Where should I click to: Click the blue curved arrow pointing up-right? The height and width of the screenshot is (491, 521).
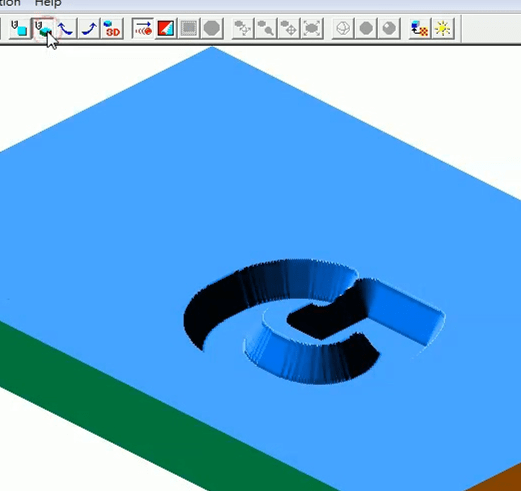[x=89, y=28]
